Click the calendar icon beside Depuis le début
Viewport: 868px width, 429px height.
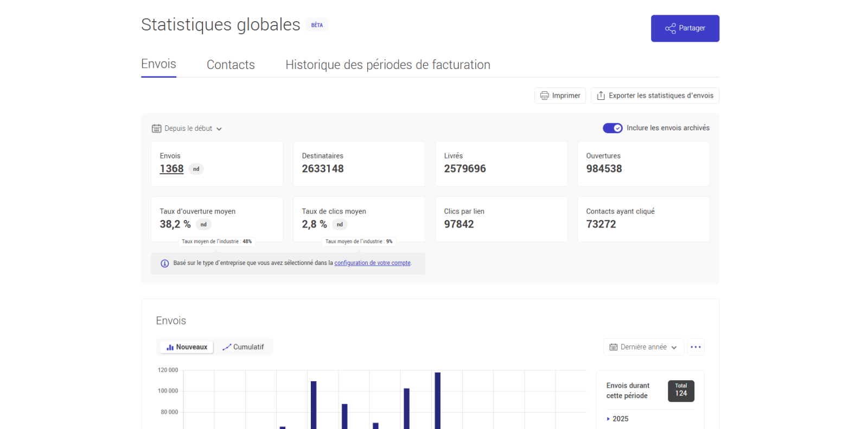click(x=156, y=129)
